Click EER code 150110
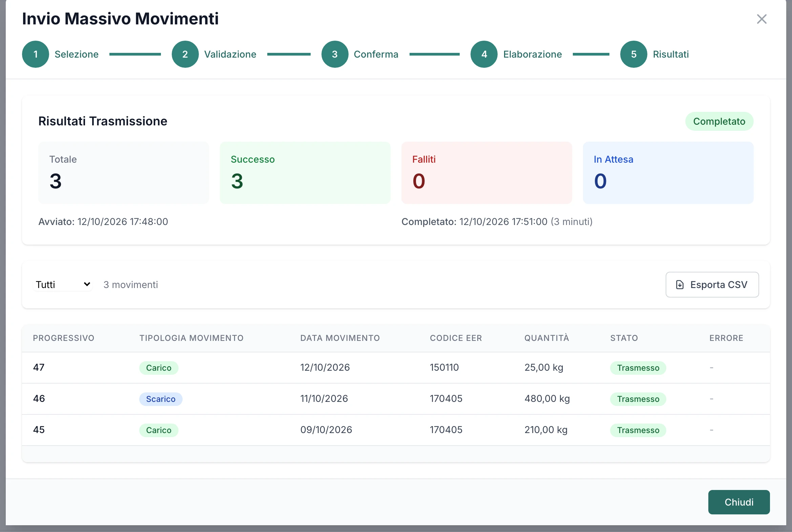 444,367
